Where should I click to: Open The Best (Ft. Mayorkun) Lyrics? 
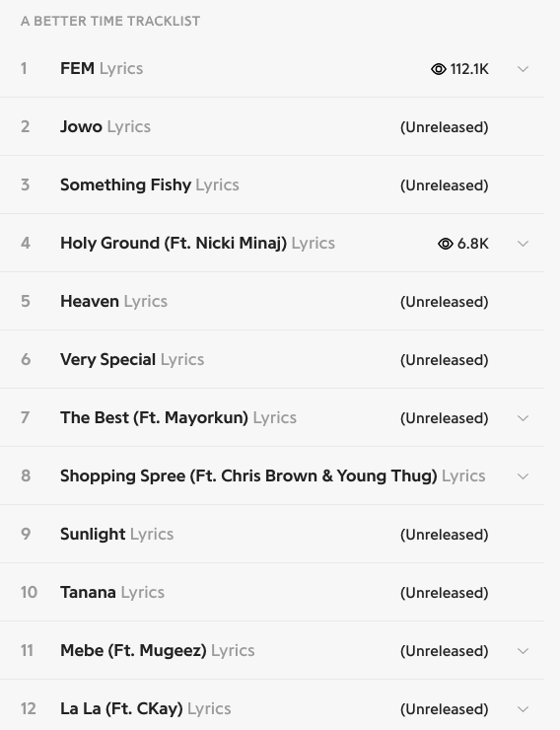(178, 417)
